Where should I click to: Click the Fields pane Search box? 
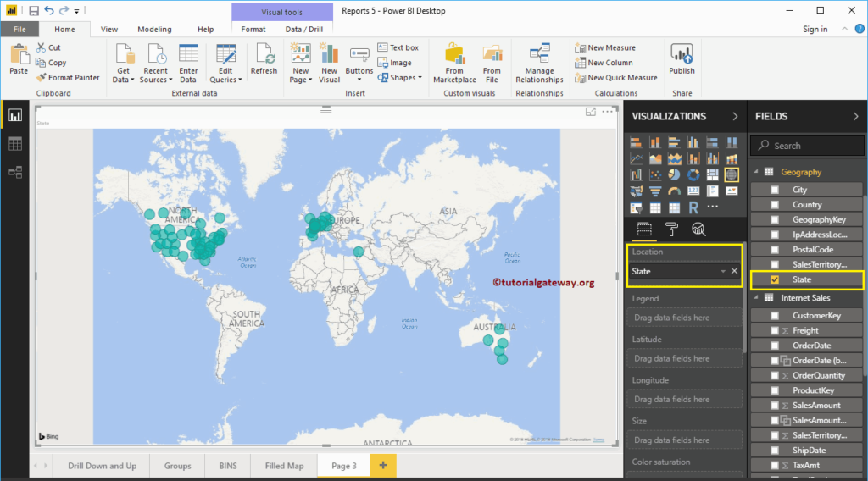pyautogui.click(x=807, y=146)
